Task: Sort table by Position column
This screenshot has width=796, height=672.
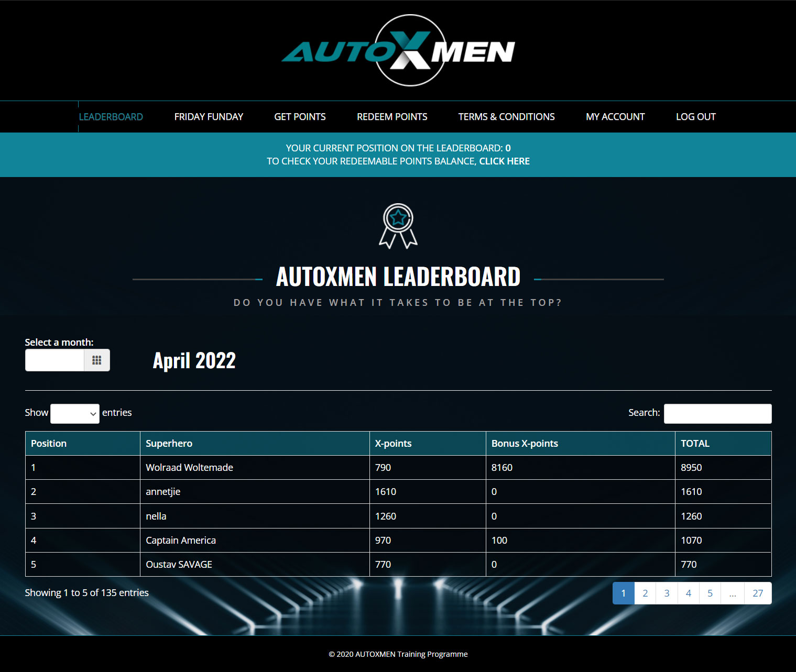Action: click(x=49, y=444)
